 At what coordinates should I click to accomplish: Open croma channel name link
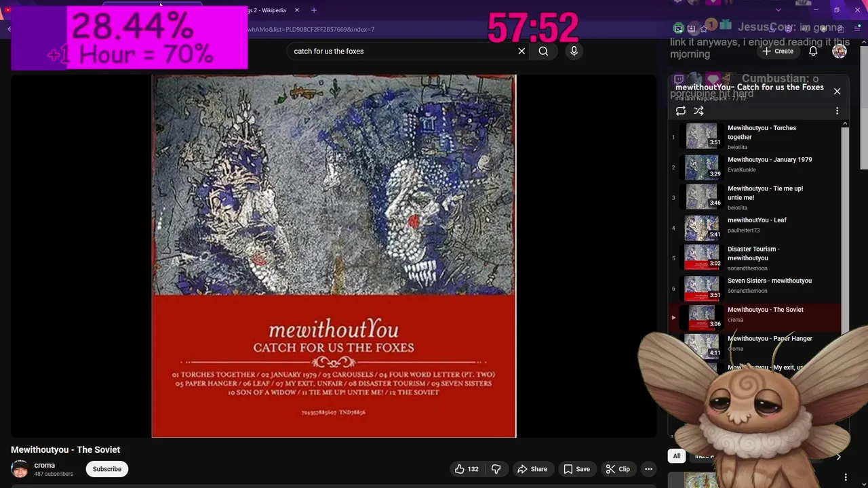[45, 465]
